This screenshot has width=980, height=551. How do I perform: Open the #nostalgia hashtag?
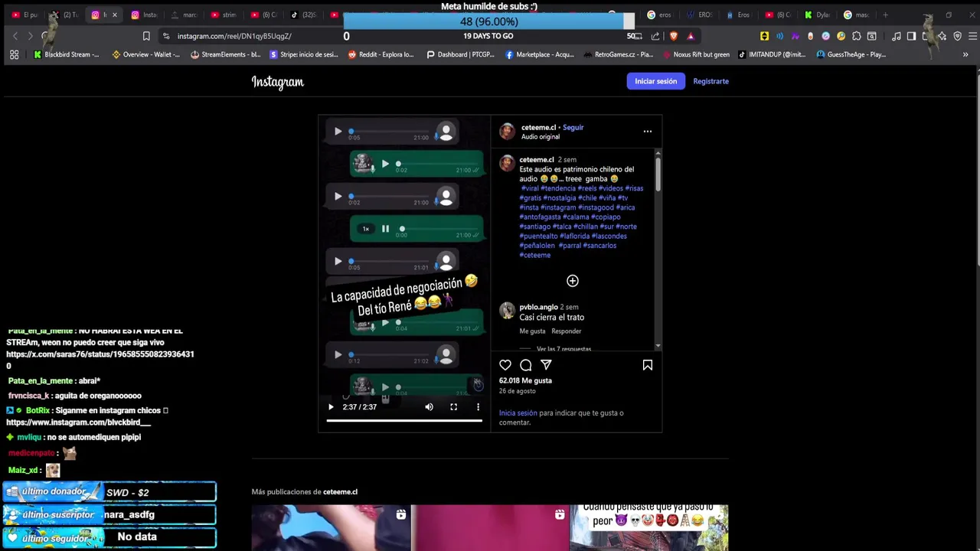559,198
